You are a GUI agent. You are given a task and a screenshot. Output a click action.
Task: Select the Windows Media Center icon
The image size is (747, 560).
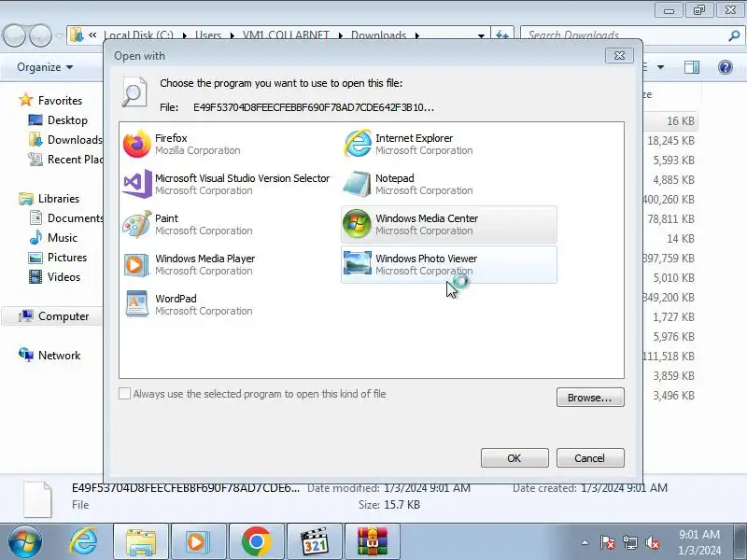pyautogui.click(x=357, y=224)
